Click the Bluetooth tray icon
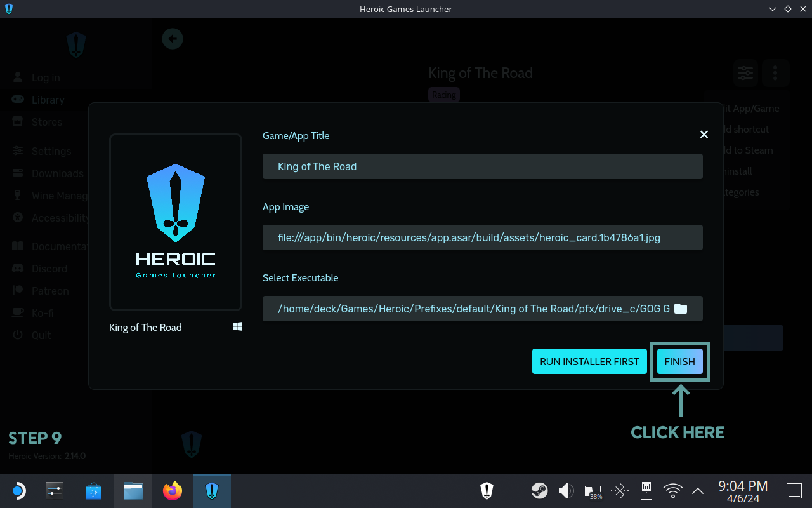Screen dimensions: 812x508 [619, 491]
